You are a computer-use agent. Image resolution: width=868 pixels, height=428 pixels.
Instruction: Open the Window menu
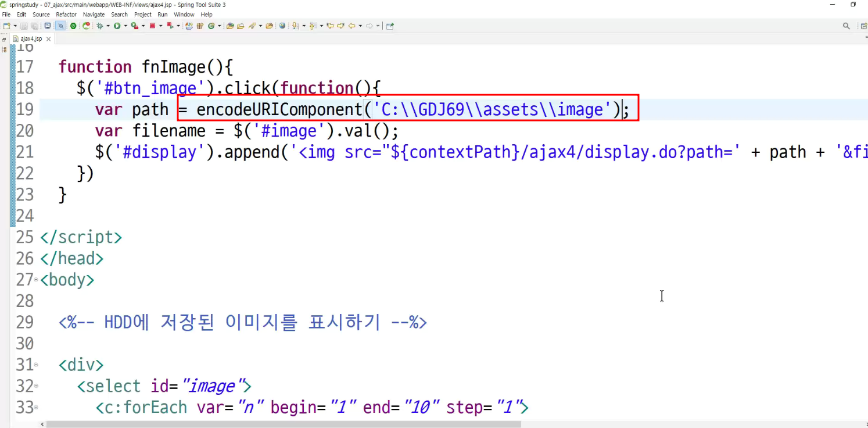pyautogui.click(x=184, y=15)
